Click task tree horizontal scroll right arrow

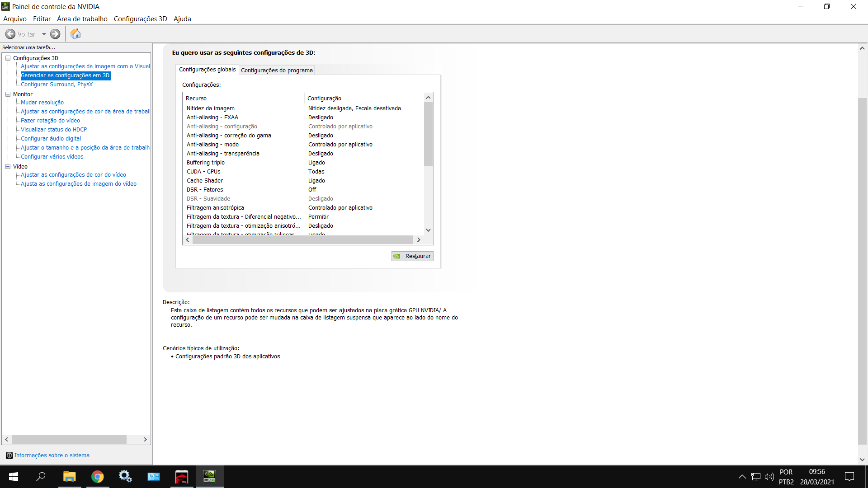(x=145, y=439)
